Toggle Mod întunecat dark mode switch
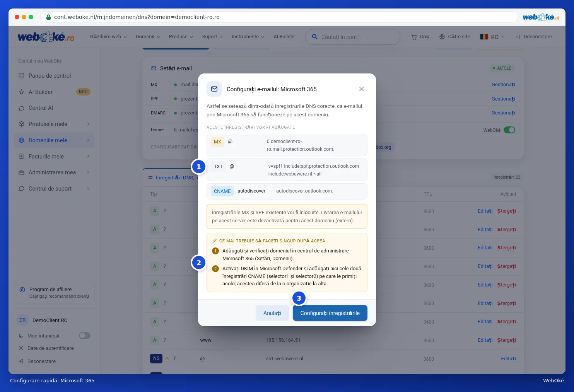This screenshot has width=574, height=392. coord(85,336)
